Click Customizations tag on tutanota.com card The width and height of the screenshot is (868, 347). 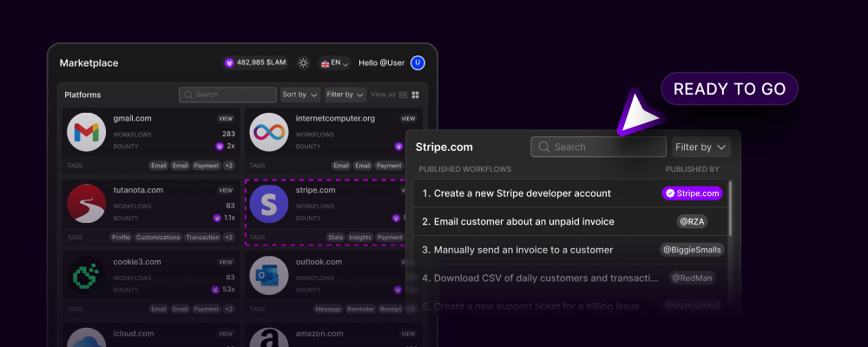pyautogui.click(x=158, y=238)
